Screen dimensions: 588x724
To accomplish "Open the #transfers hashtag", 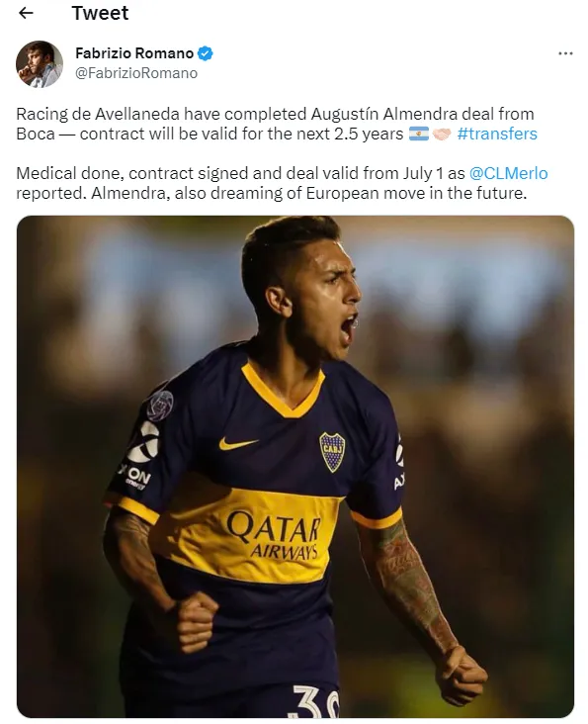I will [497, 134].
